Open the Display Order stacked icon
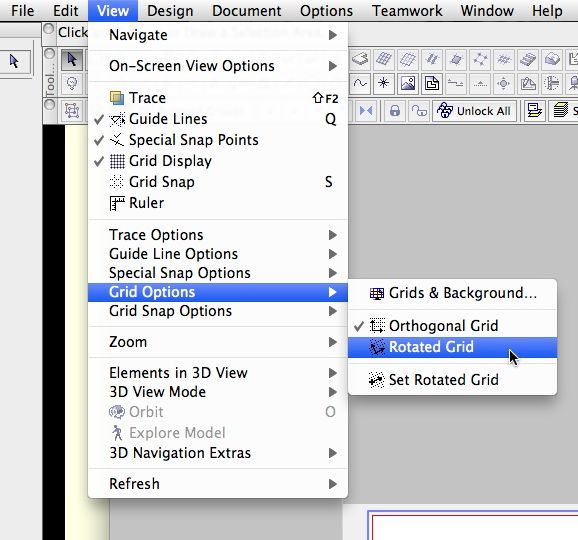The image size is (578, 540). pos(534,111)
